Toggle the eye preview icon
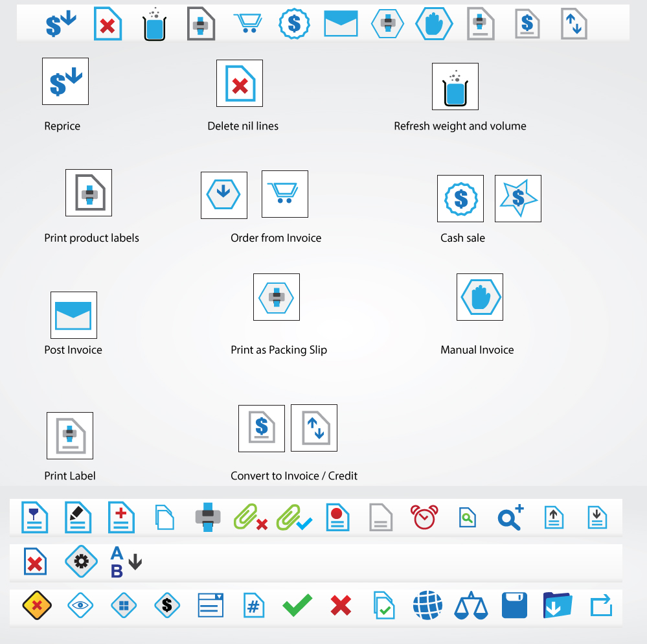This screenshot has width=647, height=644. pos(80,605)
